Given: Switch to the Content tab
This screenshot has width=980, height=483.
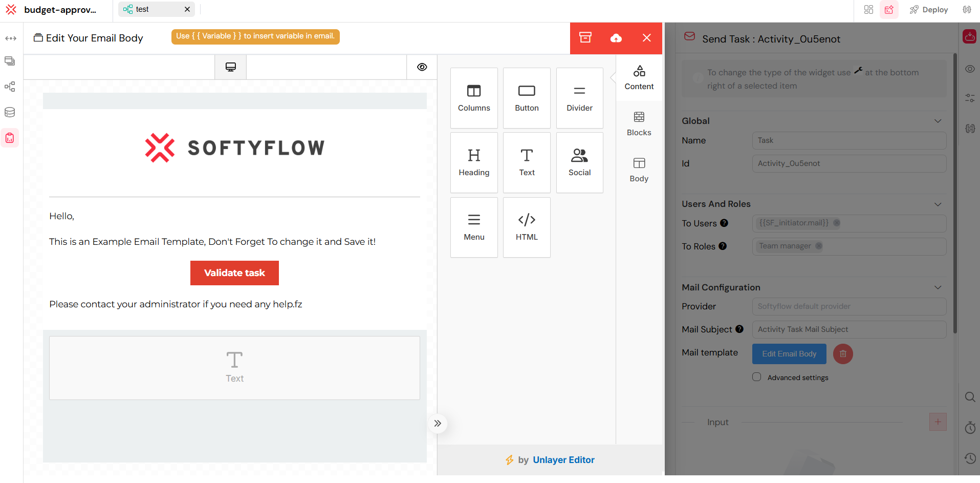Looking at the screenshot, I should [639, 78].
